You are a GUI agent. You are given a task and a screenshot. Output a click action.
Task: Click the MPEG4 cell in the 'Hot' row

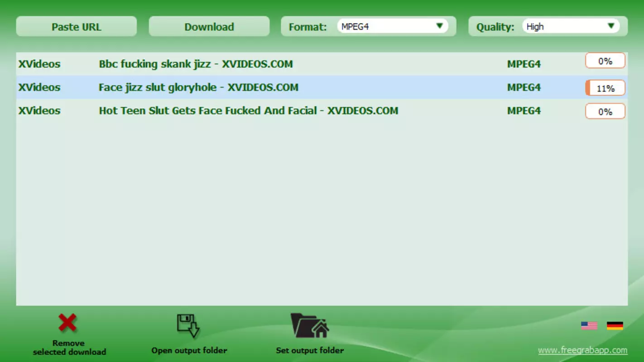click(524, 111)
